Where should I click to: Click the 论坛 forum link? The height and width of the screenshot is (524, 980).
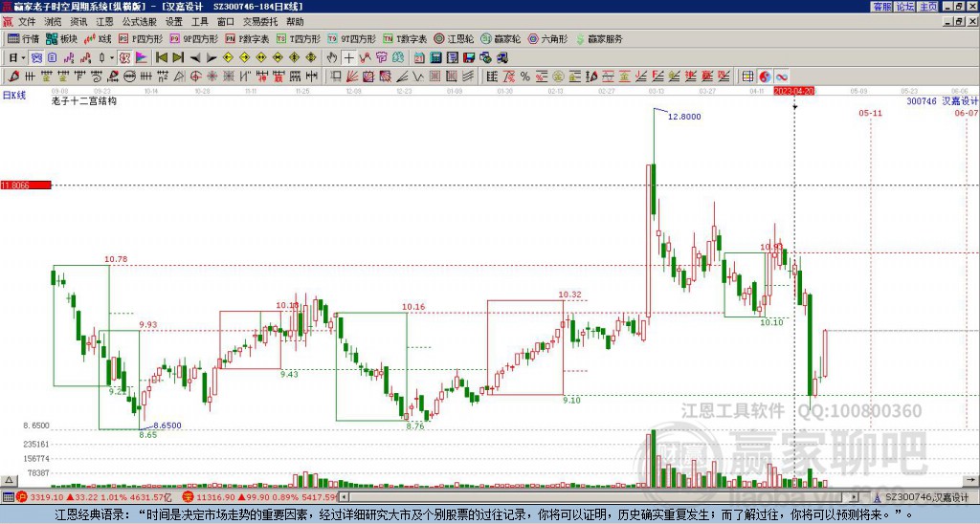point(905,7)
